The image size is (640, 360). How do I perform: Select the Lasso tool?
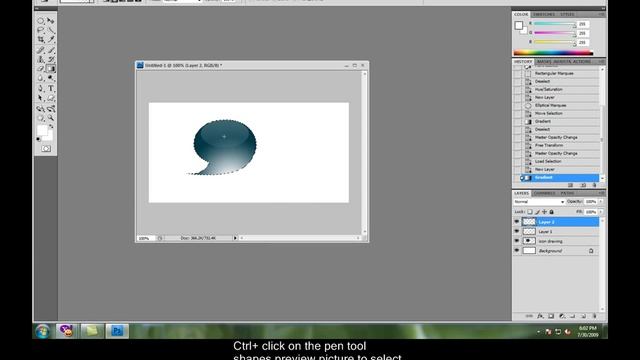coord(40,30)
